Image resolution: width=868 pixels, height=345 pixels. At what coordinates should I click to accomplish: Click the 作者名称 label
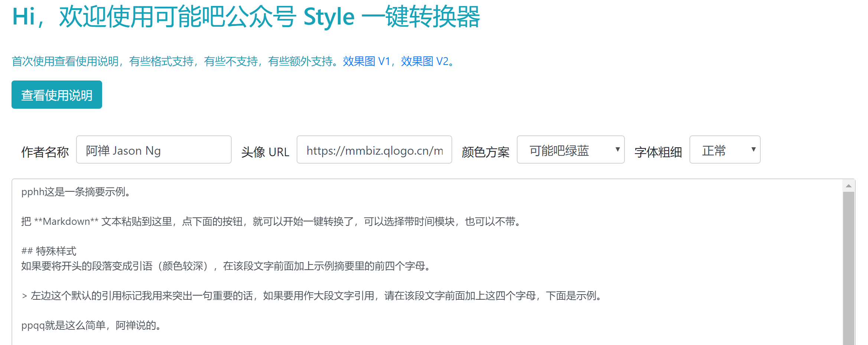point(45,152)
